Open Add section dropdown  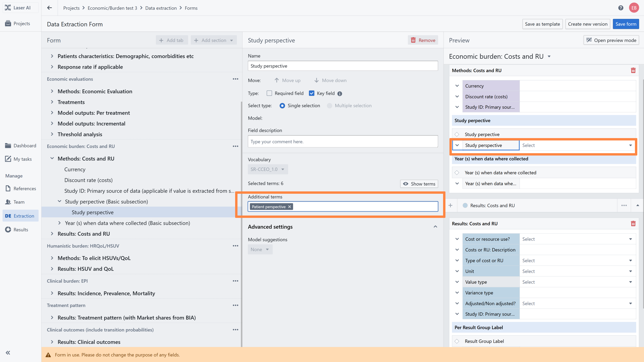(213, 40)
